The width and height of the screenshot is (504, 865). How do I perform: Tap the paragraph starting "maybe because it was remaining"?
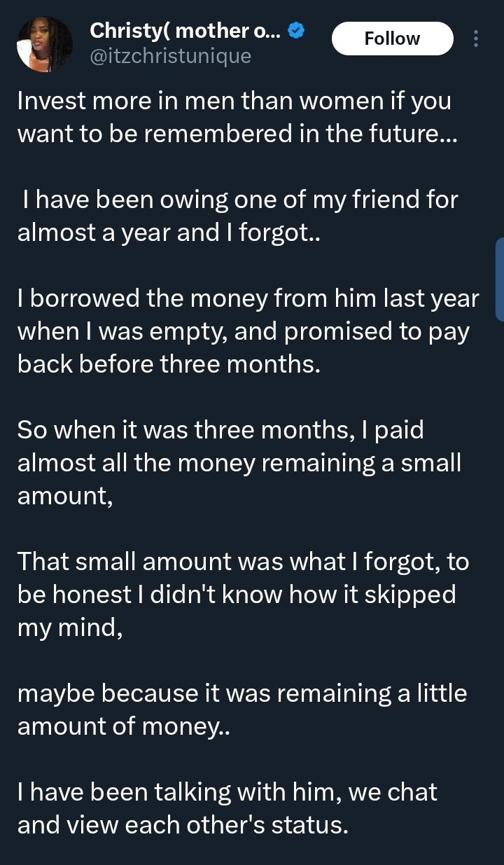coord(241,710)
